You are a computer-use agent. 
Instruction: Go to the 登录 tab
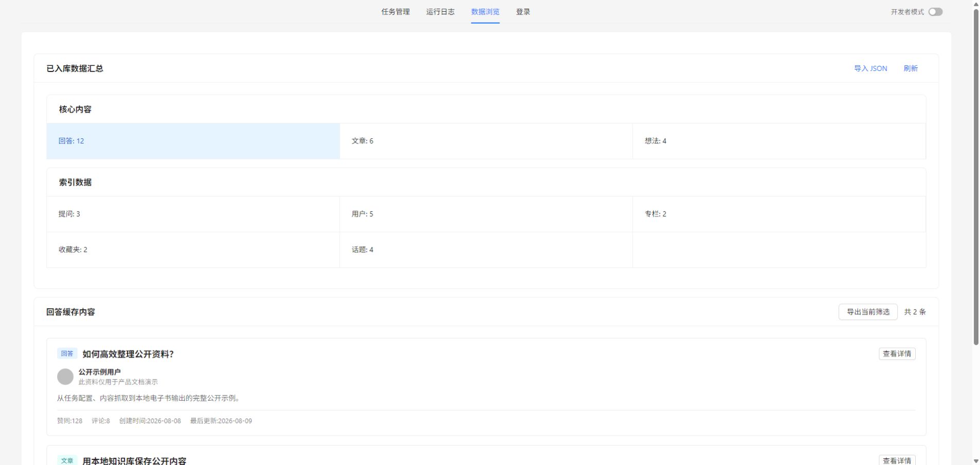click(x=523, y=12)
